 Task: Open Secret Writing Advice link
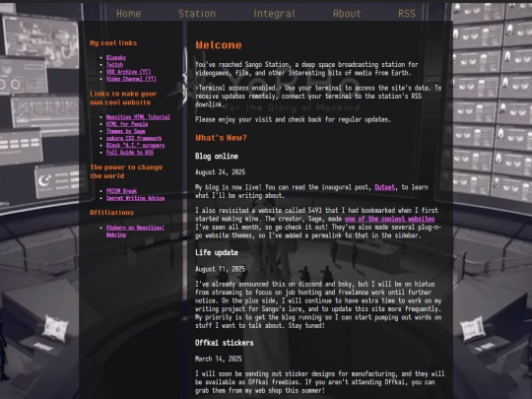[x=135, y=198]
